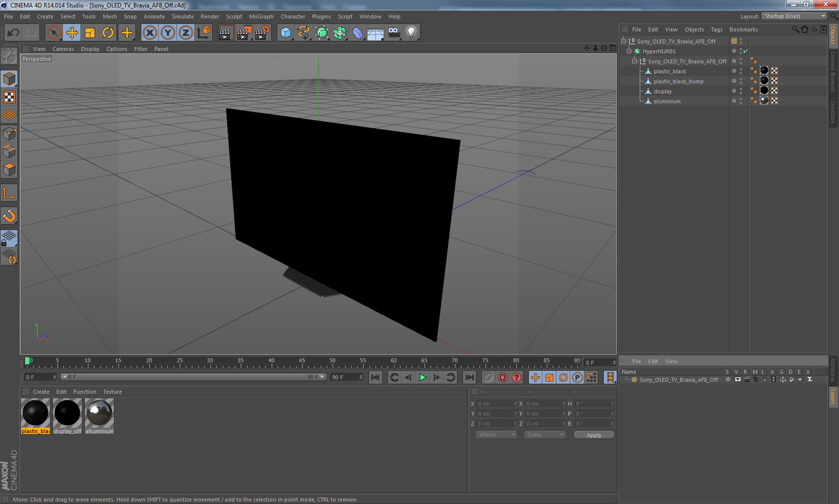Screen dimensions: 839x504
Task: Toggle snapping magnet icon
Action: (x=9, y=216)
